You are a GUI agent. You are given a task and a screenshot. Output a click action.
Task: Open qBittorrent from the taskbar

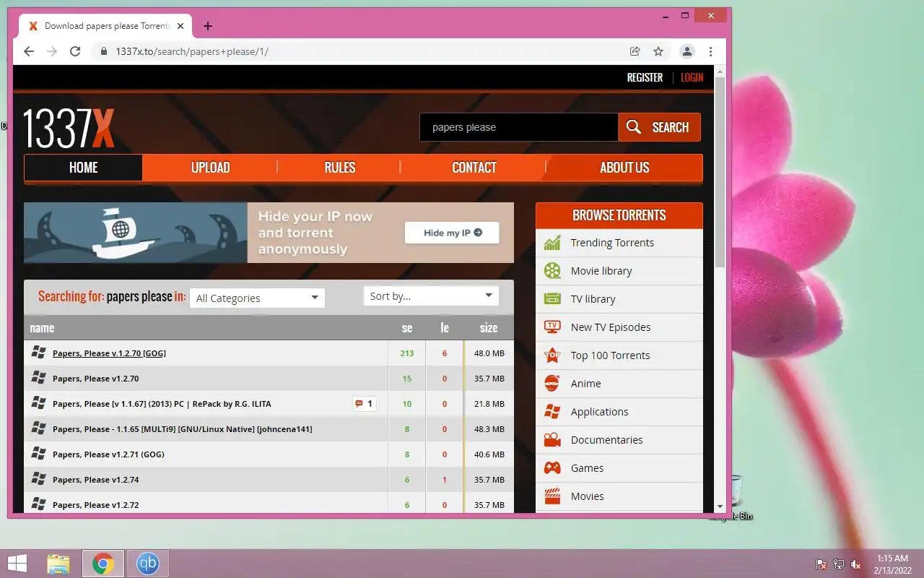148,564
